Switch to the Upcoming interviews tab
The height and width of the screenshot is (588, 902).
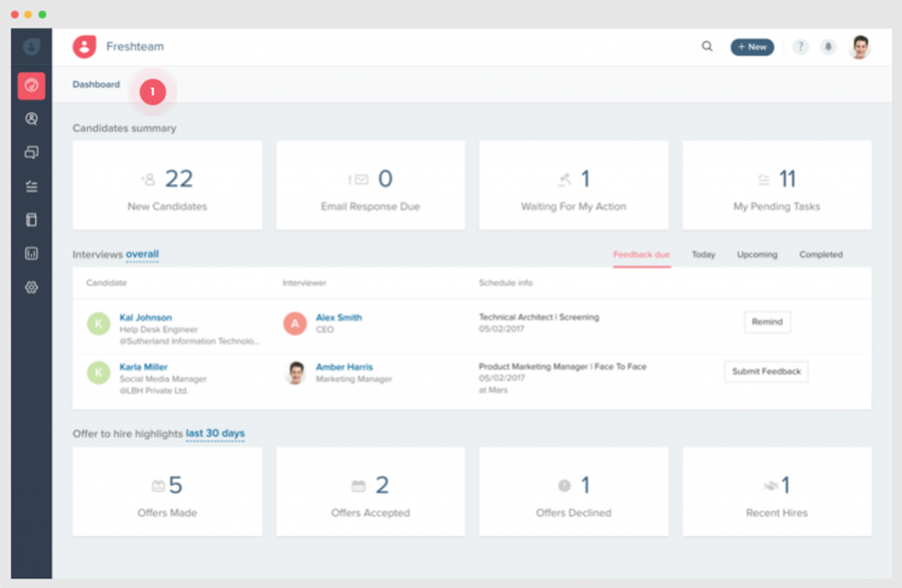click(757, 254)
